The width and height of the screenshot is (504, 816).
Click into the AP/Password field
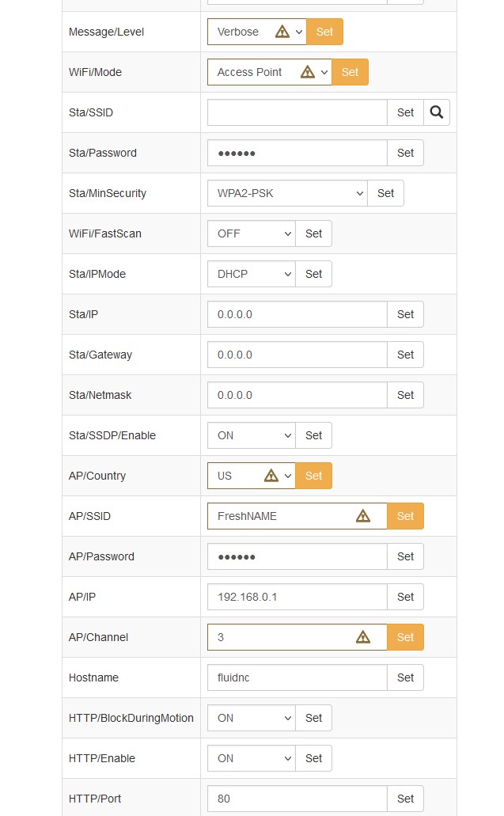coord(297,556)
